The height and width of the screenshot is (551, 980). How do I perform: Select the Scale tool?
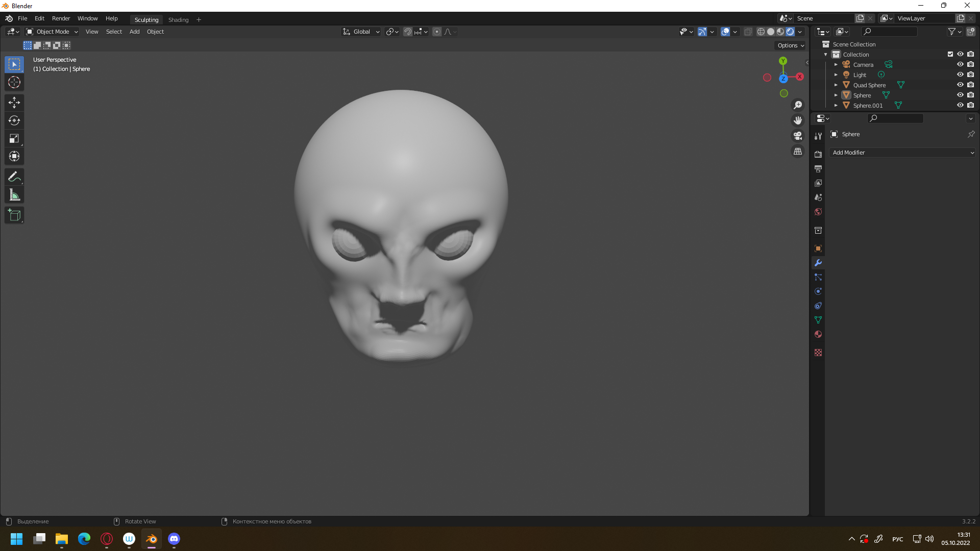click(x=14, y=139)
